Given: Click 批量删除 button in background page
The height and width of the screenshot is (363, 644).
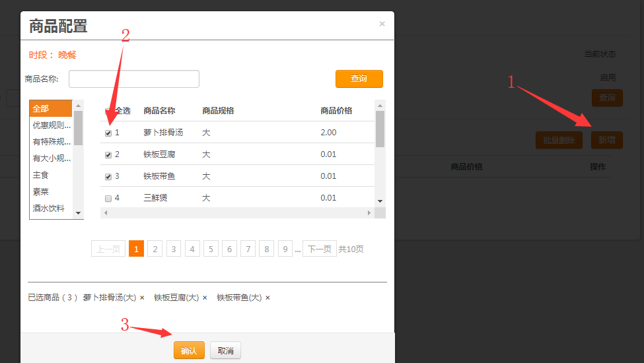Looking at the screenshot, I should (x=559, y=141).
